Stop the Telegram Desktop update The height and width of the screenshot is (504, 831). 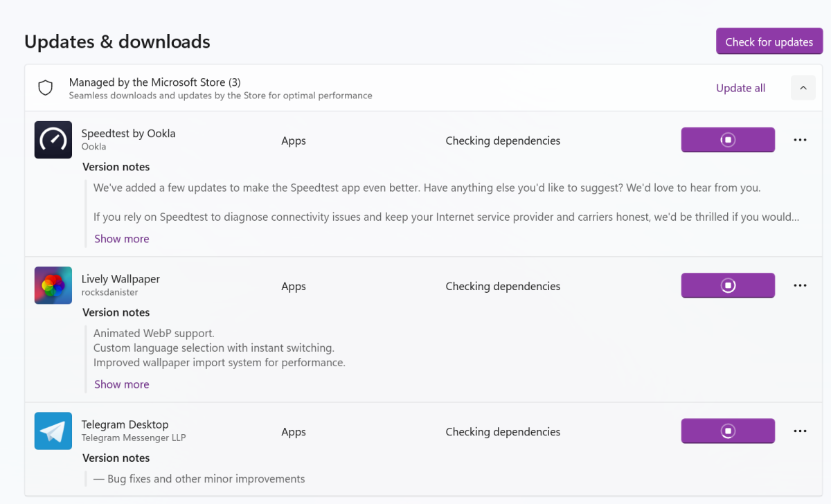click(728, 431)
